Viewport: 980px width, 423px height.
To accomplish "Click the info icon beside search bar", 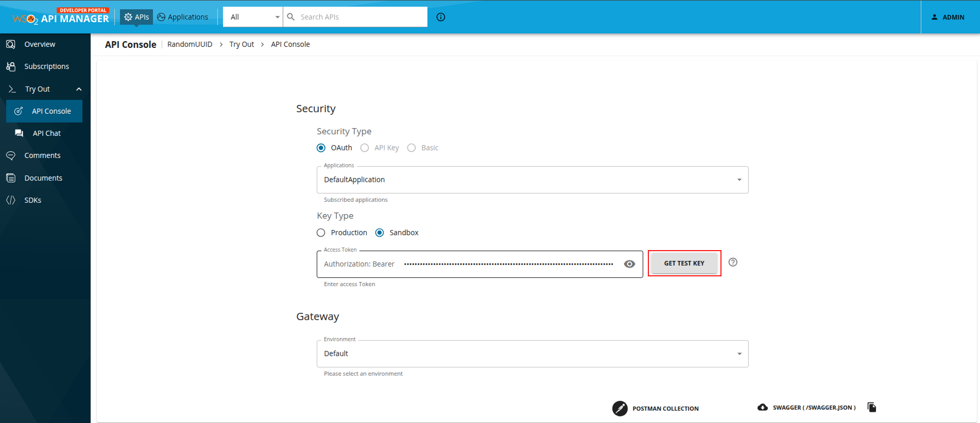I will pos(441,17).
